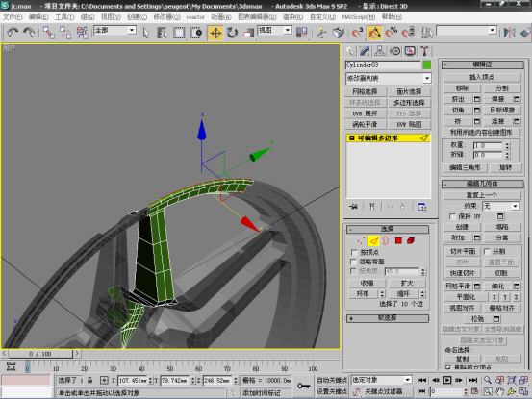Activate the Mirror tool icon
Viewport: 532px width, 399px height.
click(x=509, y=33)
